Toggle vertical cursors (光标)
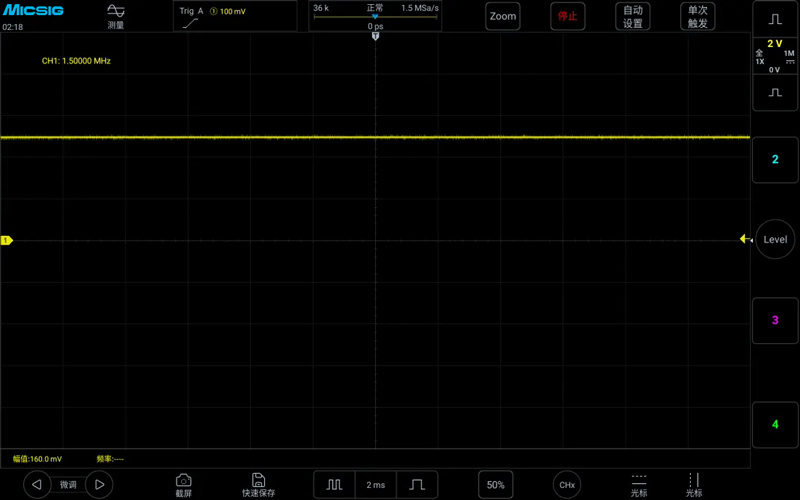This screenshot has height=500, width=800. tap(694, 485)
